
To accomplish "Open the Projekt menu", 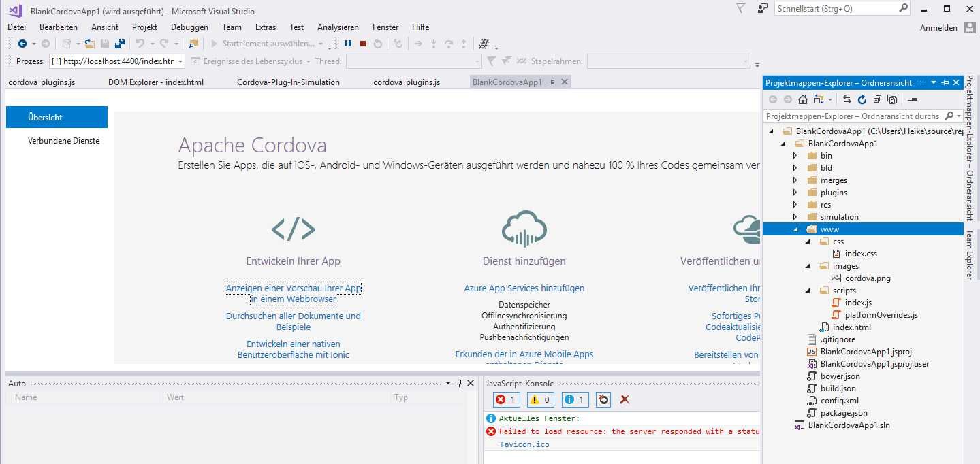I will [145, 27].
